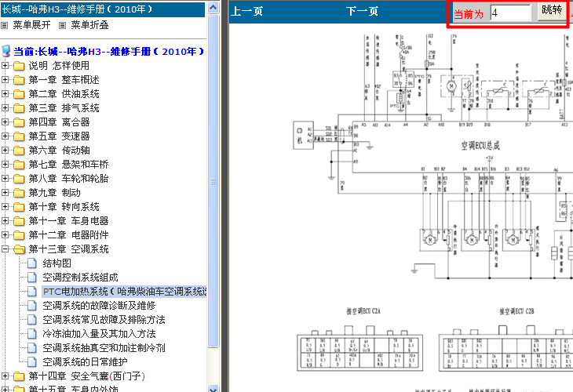Open 空调系统常见故障及排除方法 page
The height and width of the screenshot is (392, 573).
(104, 320)
